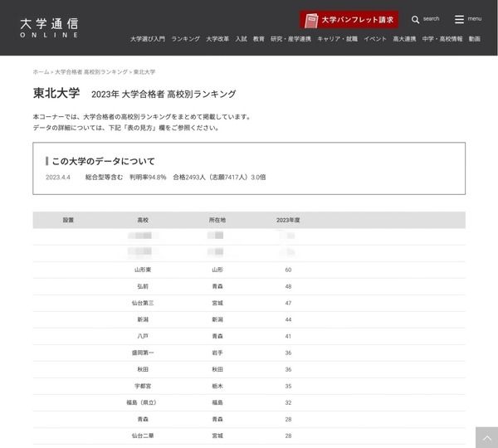The width and height of the screenshot is (498, 448).
Task: Click the scroll-to-top arrow button
Action: 486,438
